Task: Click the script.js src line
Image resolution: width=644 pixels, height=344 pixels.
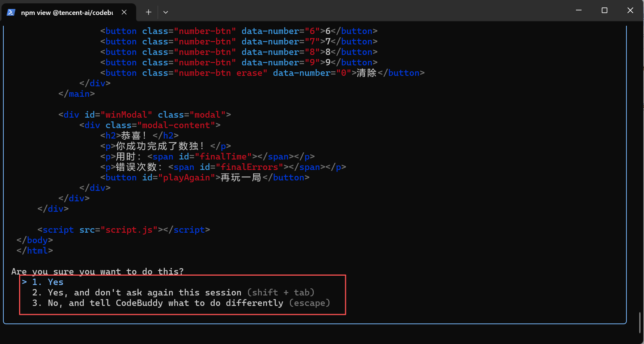Action: (x=123, y=230)
